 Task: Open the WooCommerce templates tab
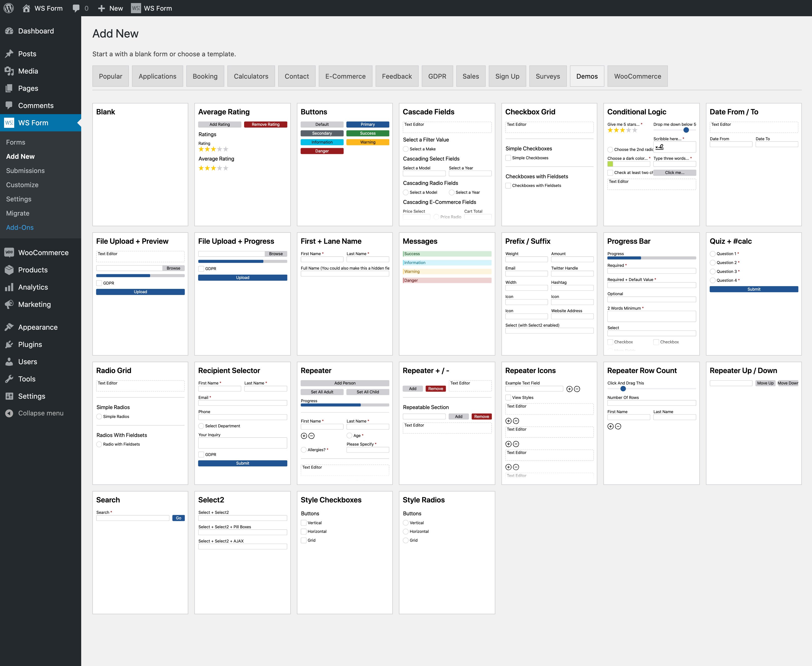point(637,76)
